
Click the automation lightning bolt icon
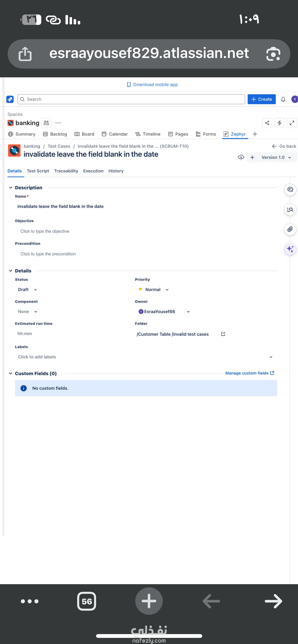[279, 123]
